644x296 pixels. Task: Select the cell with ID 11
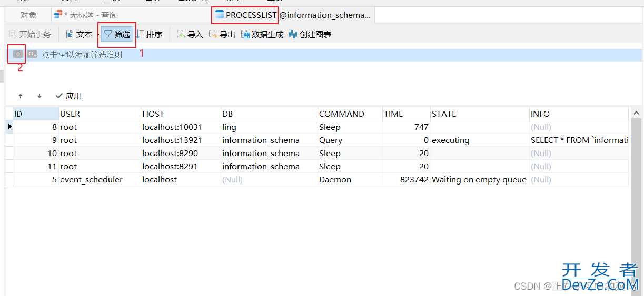click(35, 166)
